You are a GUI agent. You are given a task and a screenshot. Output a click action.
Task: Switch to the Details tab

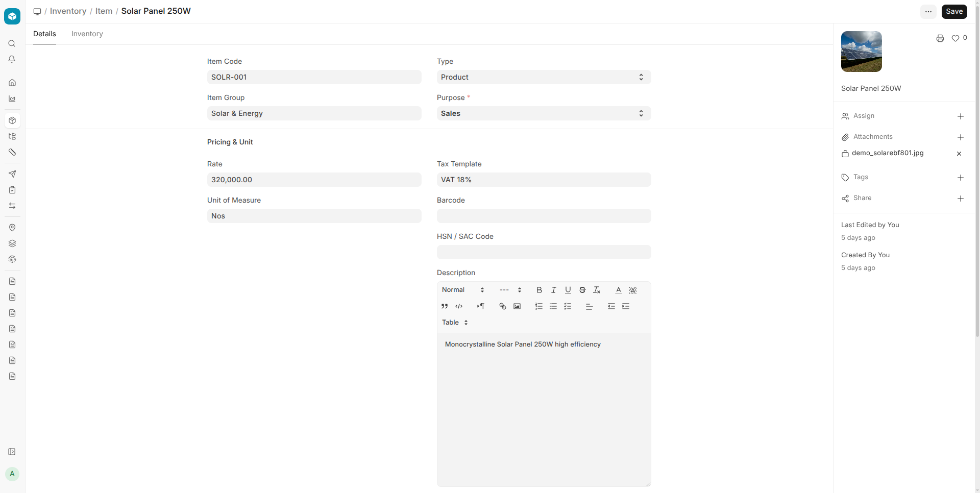click(44, 34)
